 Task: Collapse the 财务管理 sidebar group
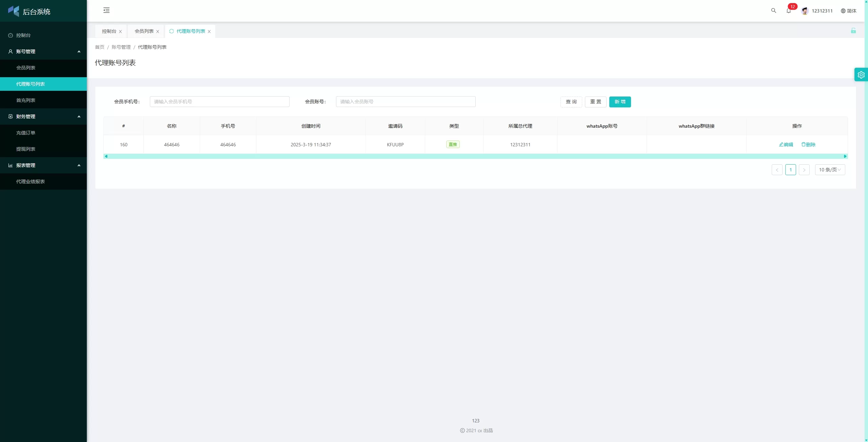coord(79,117)
